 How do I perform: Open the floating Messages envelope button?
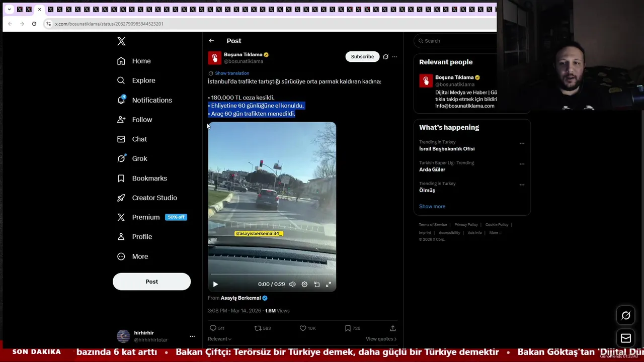[626, 338]
